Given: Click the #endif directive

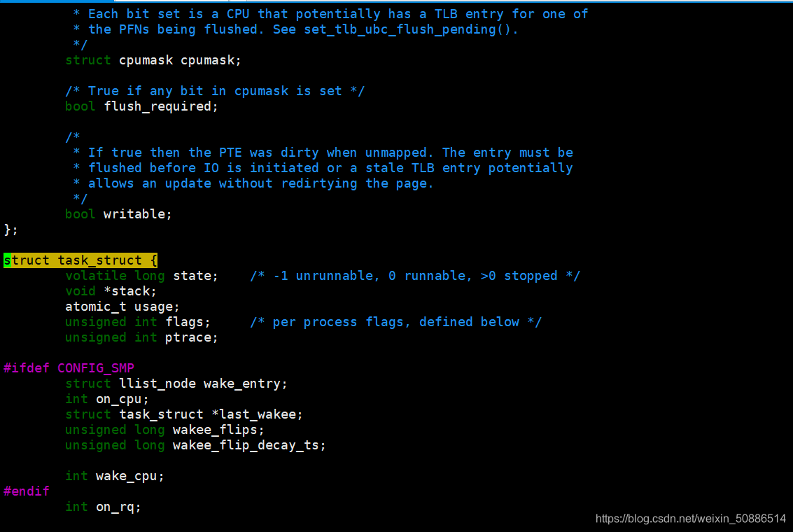Looking at the screenshot, I should [x=27, y=491].
